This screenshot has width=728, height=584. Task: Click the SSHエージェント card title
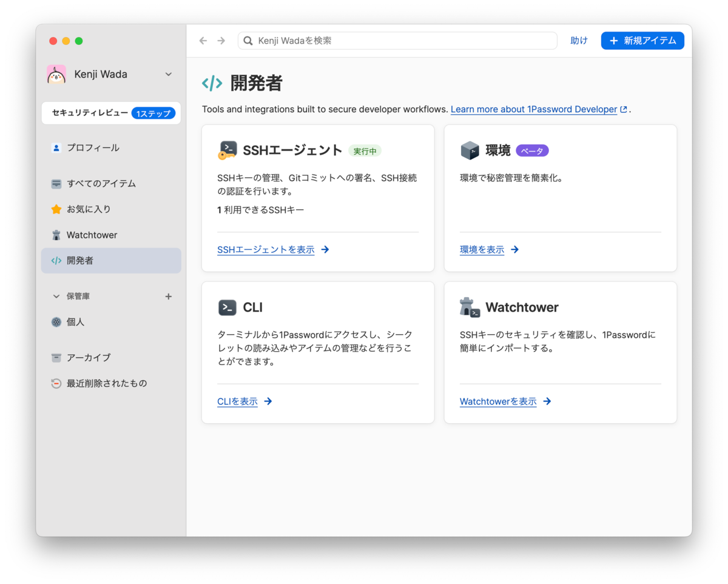point(293,150)
